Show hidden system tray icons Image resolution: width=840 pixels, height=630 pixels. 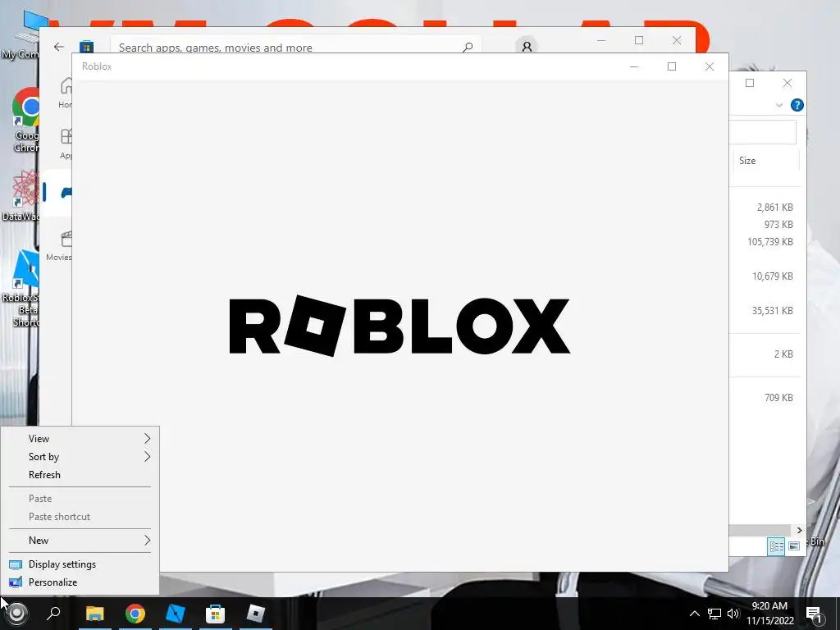point(694,614)
